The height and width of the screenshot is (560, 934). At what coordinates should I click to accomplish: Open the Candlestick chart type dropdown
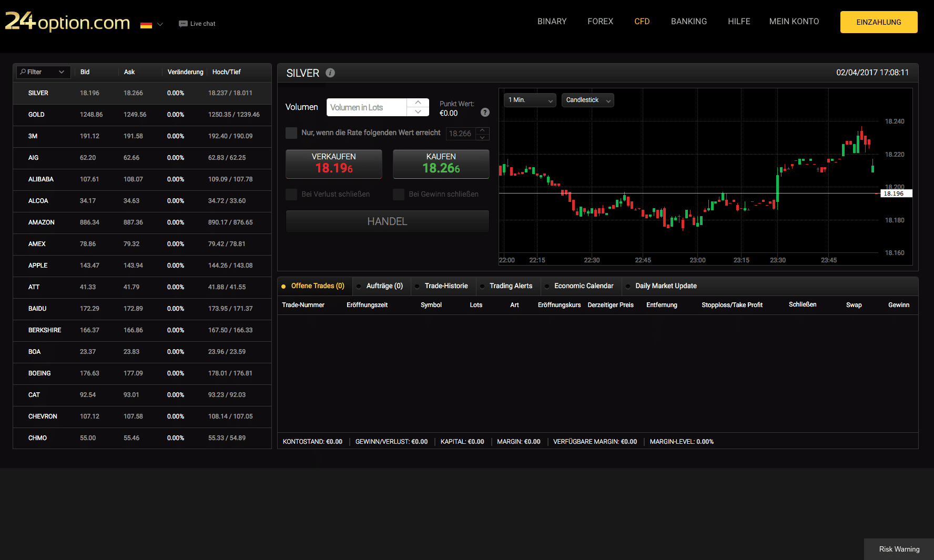[587, 100]
